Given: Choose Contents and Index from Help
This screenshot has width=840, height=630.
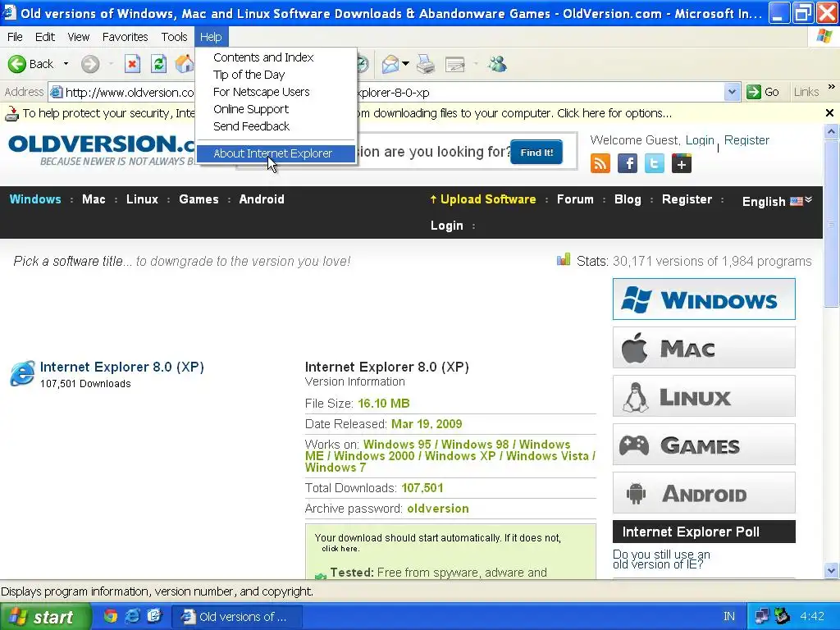Looking at the screenshot, I should tap(276, 57).
